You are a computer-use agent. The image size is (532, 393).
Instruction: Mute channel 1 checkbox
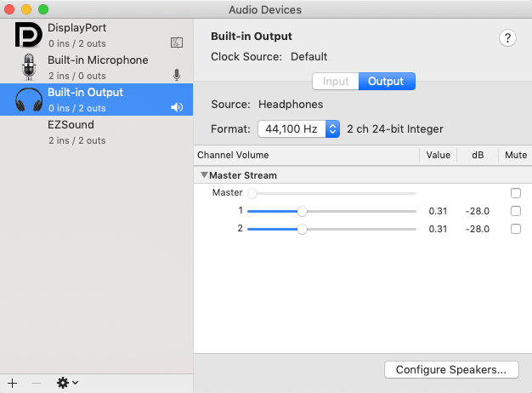coord(516,211)
